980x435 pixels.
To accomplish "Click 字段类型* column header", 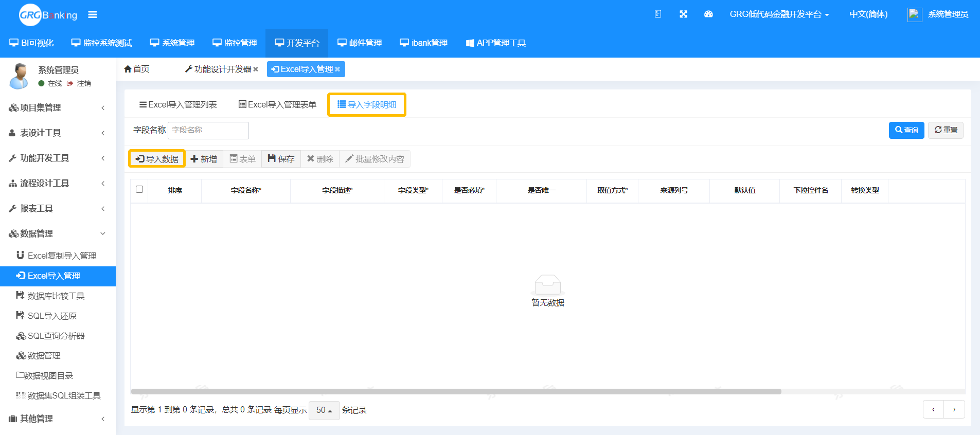I will [x=413, y=190].
